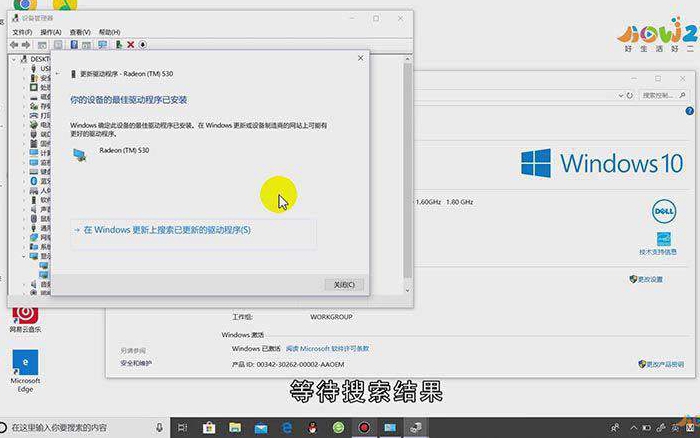The height and width of the screenshot is (438, 700).
Task: Click the Device Manager vertical scrollbar thumb
Action: pyautogui.click(x=407, y=171)
